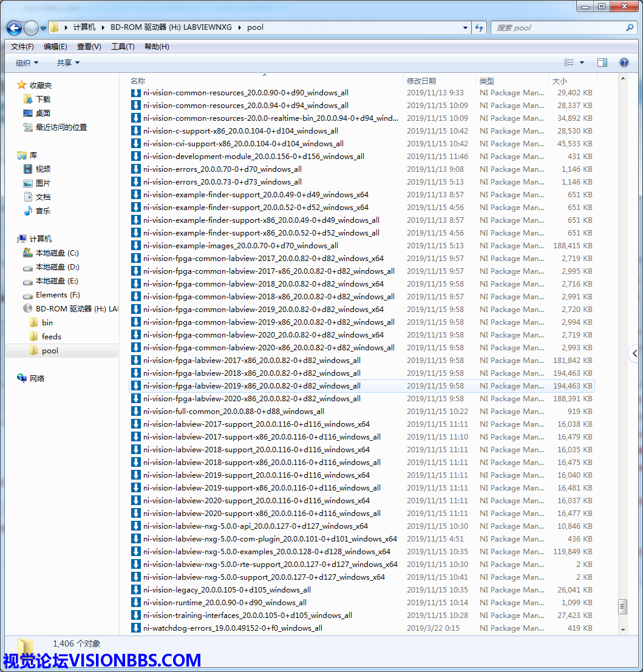Screen dimensions: 643x672
Task: Expand the 组织 dropdown
Action: click(27, 63)
